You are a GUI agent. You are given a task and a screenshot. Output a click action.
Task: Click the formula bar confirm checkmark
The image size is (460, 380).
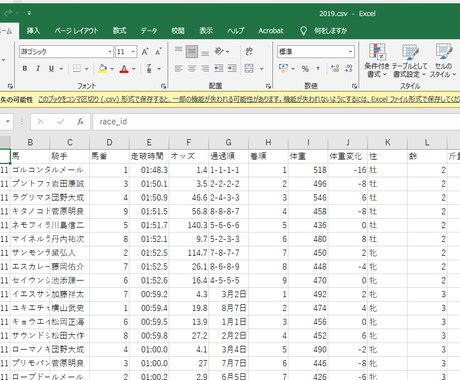[x=60, y=122]
